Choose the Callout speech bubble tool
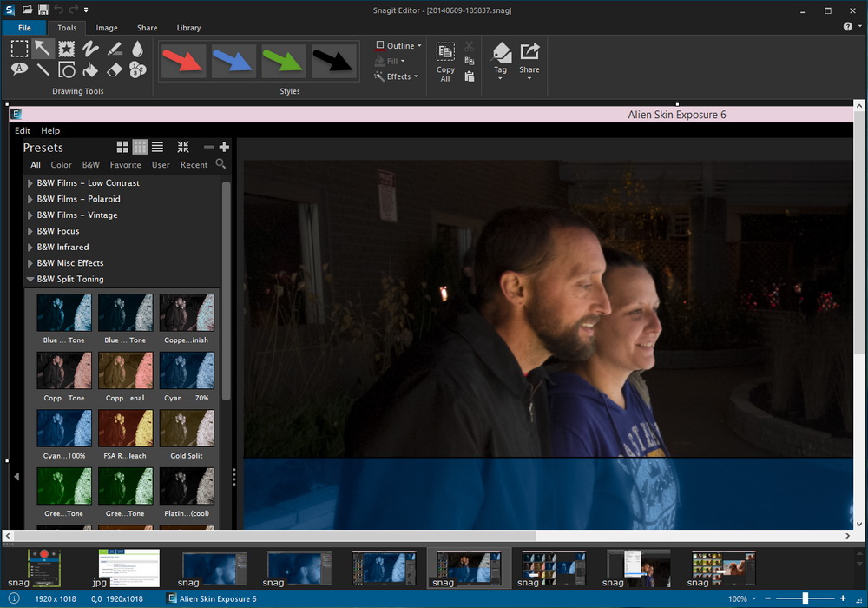This screenshot has width=868, height=608. pos(19,69)
